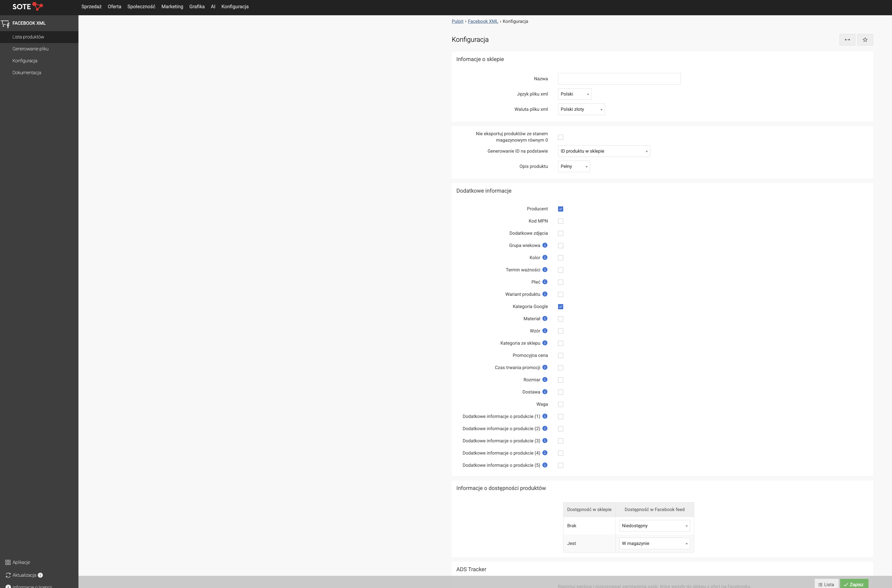Viewport: 892px width, 588px height.
Task: Open the Marketing top menu
Action: pos(172,7)
